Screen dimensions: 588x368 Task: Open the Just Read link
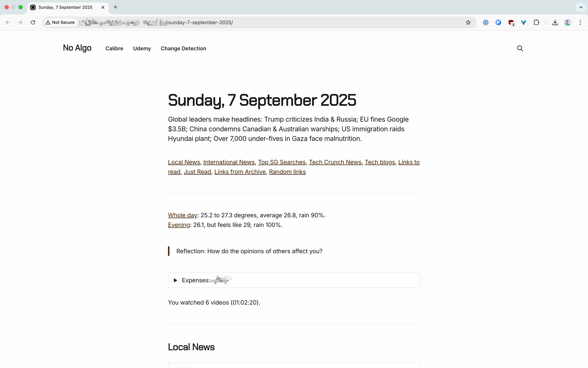point(197,172)
